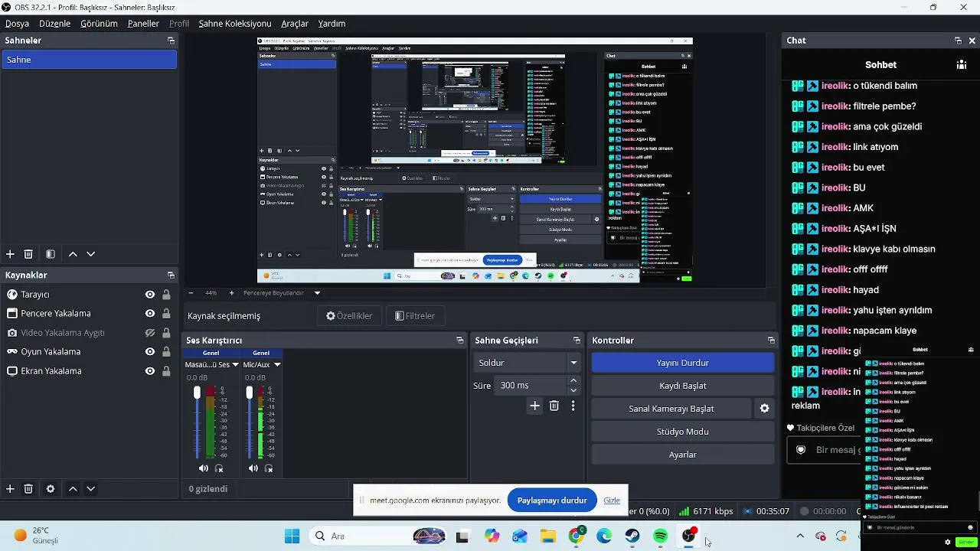
Task: Hide the Oyun Yakalama source
Action: [x=150, y=352]
